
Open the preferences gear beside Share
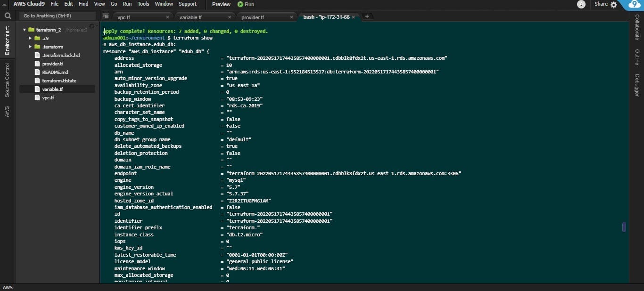click(614, 4)
